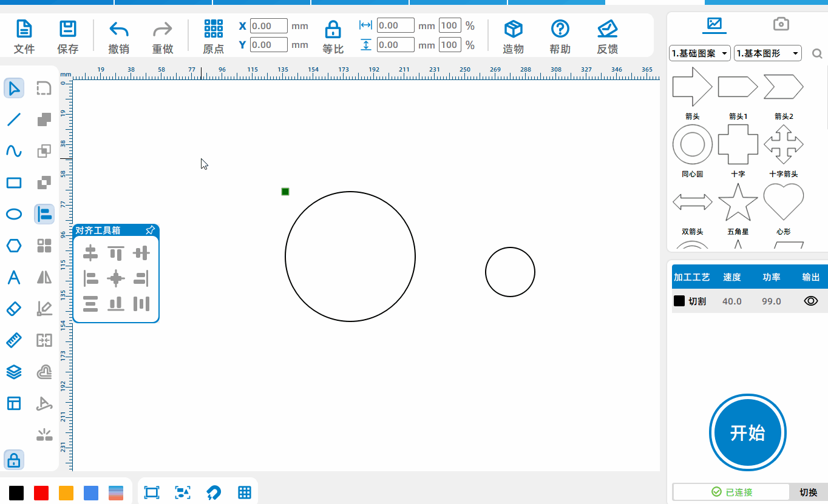Click the 开始 start button
828x504 pixels.
(748, 432)
